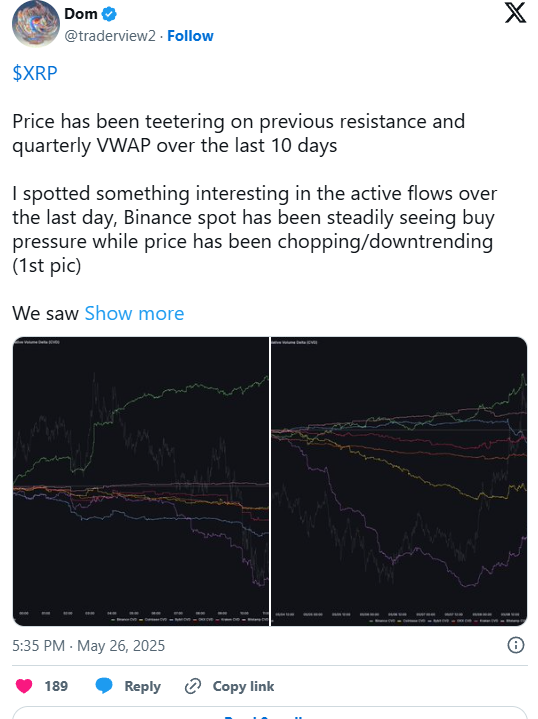Follow the @traderview2 account
Viewport: 538px width, 719px height.
(x=190, y=36)
